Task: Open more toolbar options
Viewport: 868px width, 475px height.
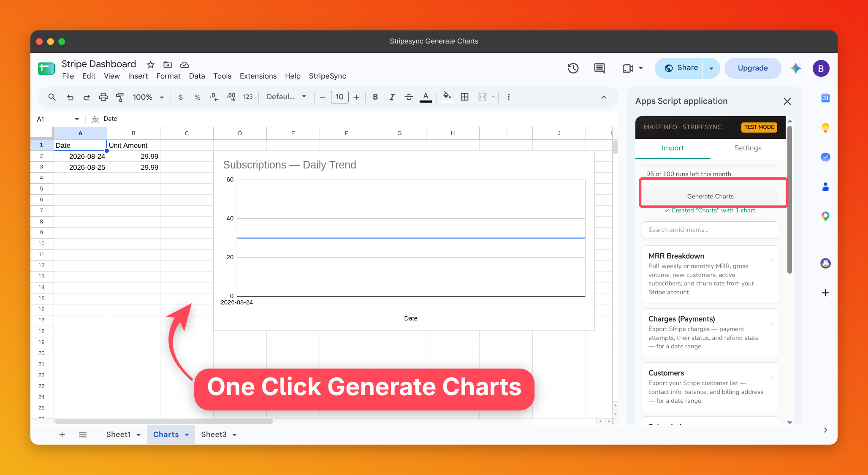Action: point(508,97)
